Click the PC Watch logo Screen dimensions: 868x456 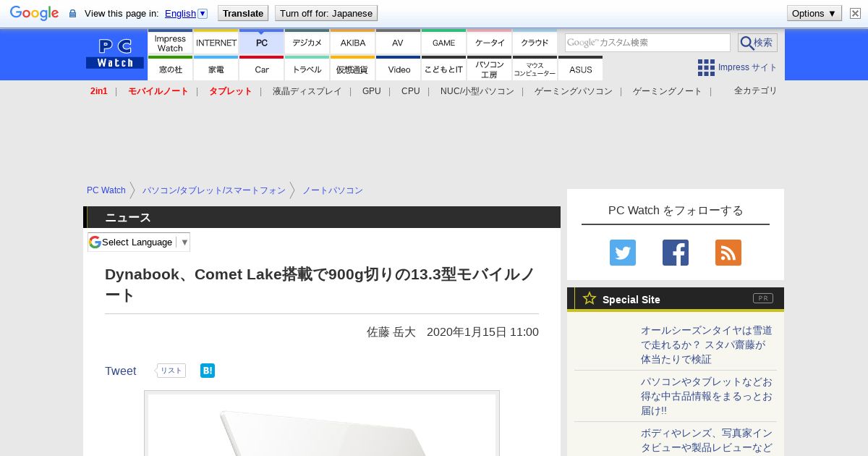(x=115, y=53)
